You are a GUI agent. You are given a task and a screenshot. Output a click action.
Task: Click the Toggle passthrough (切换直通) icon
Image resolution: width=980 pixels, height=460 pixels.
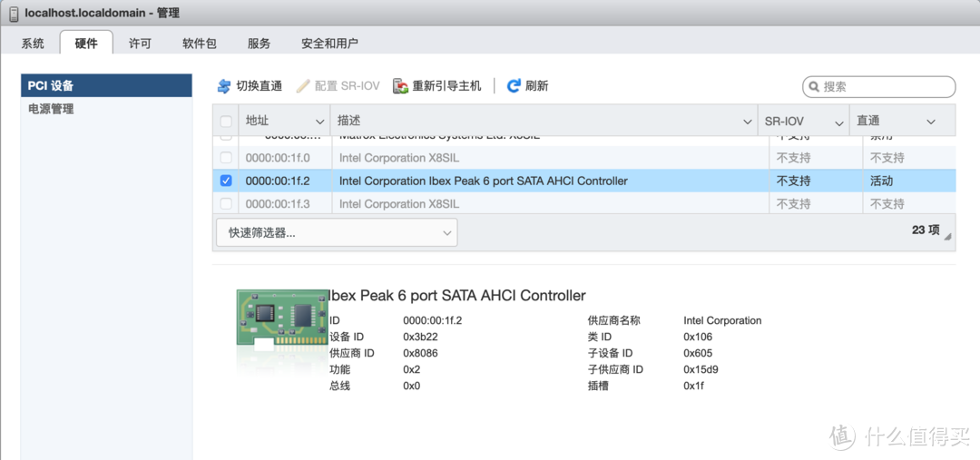point(224,86)
